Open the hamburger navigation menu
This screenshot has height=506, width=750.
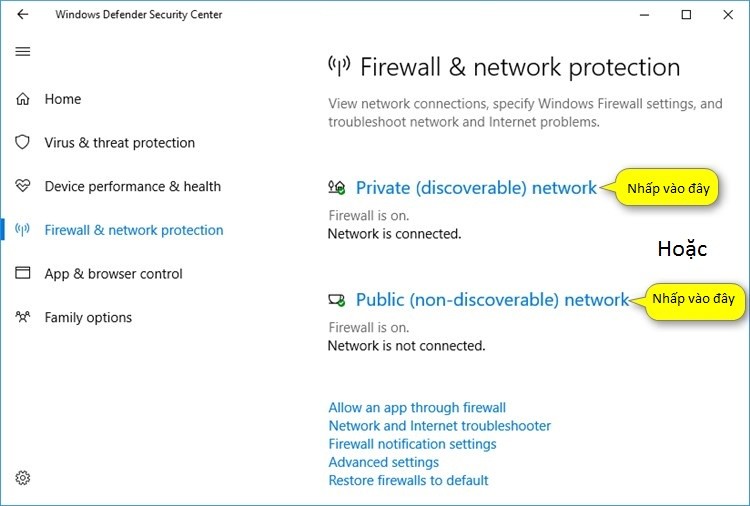coord(23,52)
